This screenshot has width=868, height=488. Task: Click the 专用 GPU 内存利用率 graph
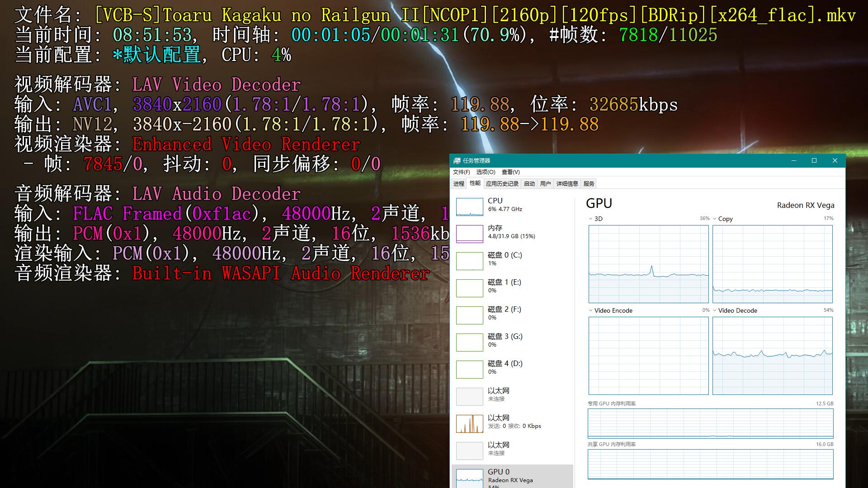point(710,423)
